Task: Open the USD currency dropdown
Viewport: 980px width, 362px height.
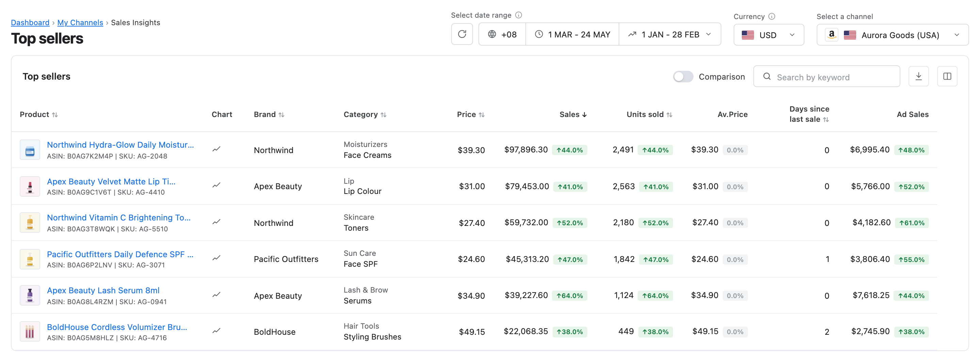Action: click(768, 35)
